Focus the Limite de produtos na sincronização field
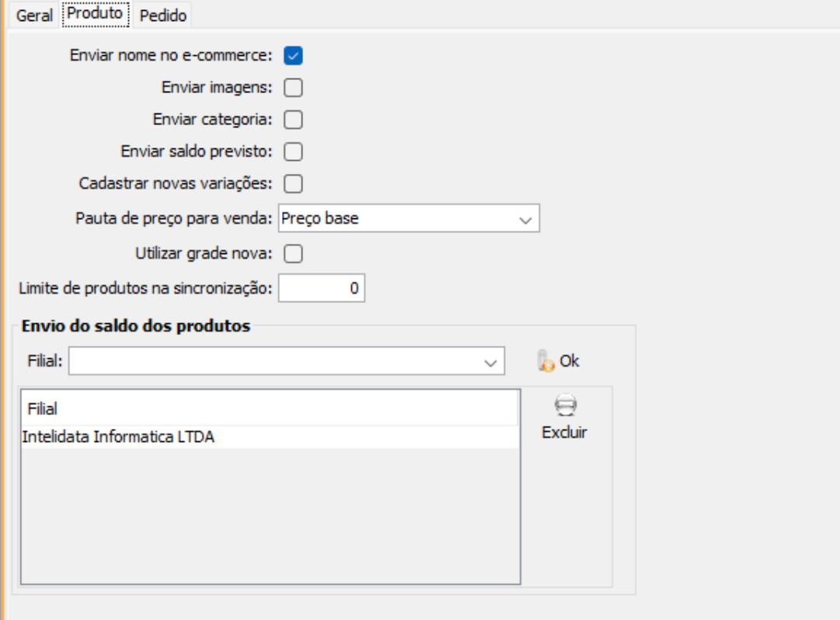 pos(322,289)
